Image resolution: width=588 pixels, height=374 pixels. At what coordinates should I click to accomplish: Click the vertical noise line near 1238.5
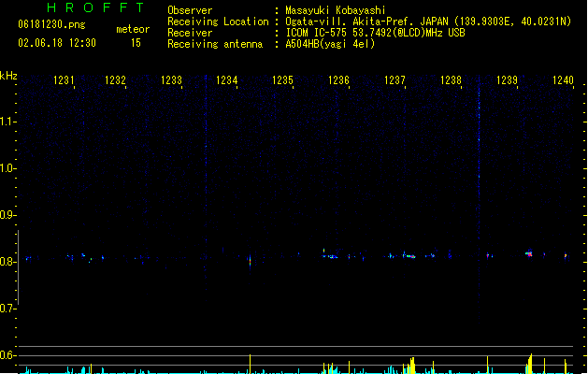coord(479,199)
